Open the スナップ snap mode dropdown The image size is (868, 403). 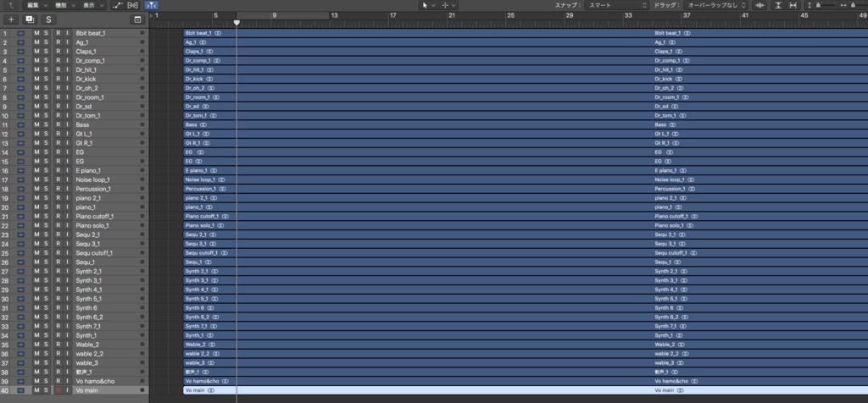[x=617, y=5]
